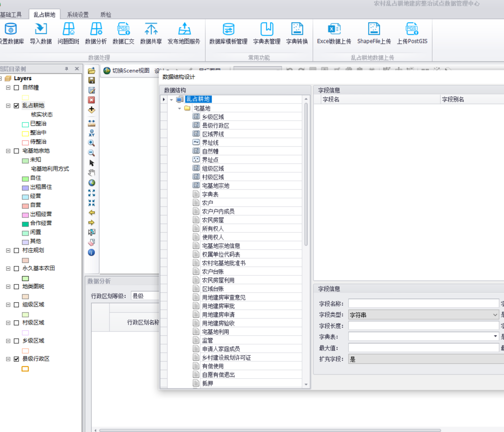Activate the pan hand tool
This screenshot has height=432, width=504.
click(92, 173)
